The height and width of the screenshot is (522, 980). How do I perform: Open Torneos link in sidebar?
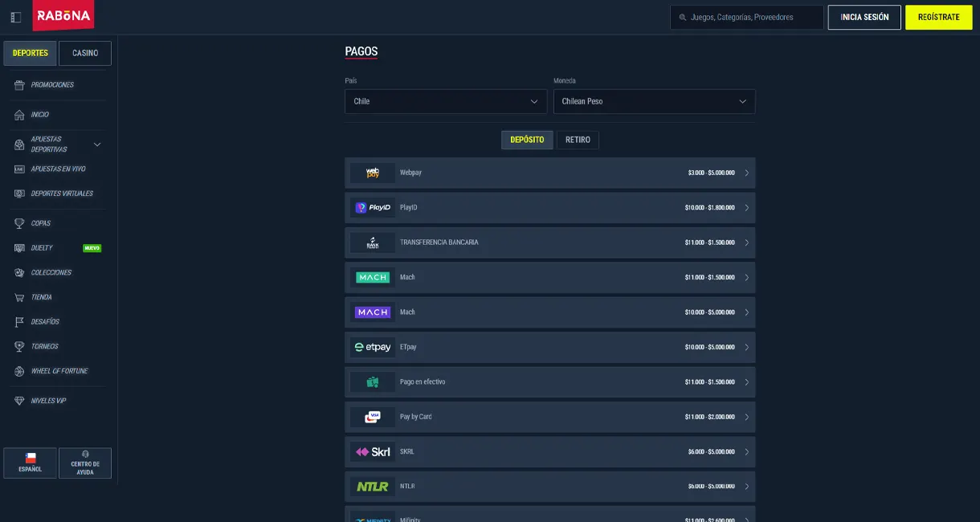(45, 347)
